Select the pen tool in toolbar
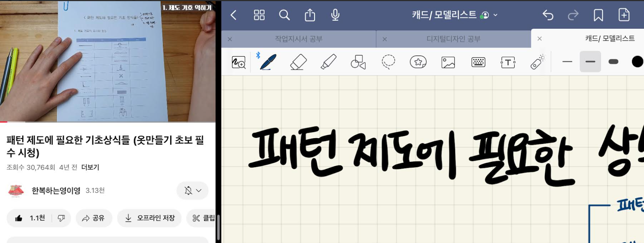The height and width of the screenshot is (243, 644). click(x=268, y=62)
